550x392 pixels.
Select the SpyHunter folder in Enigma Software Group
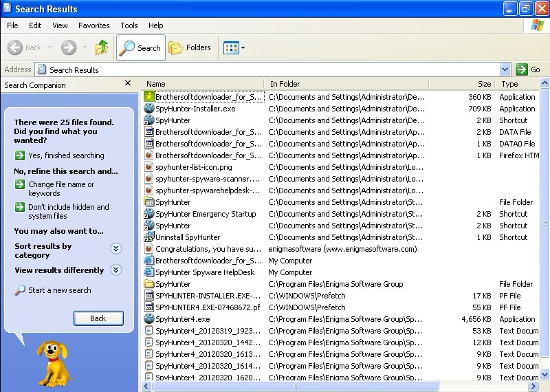149,283
